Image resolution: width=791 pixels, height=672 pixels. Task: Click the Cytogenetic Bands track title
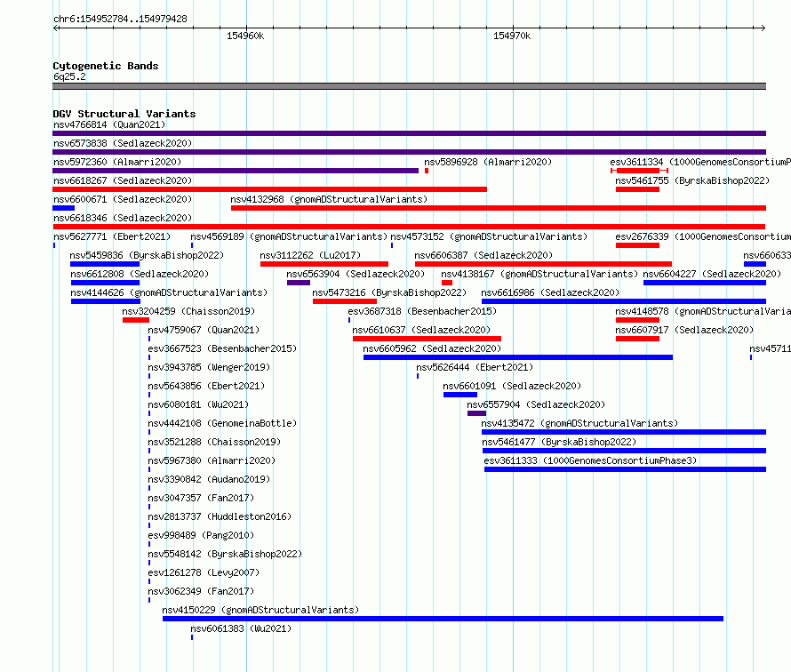click(x=106, y=66)
